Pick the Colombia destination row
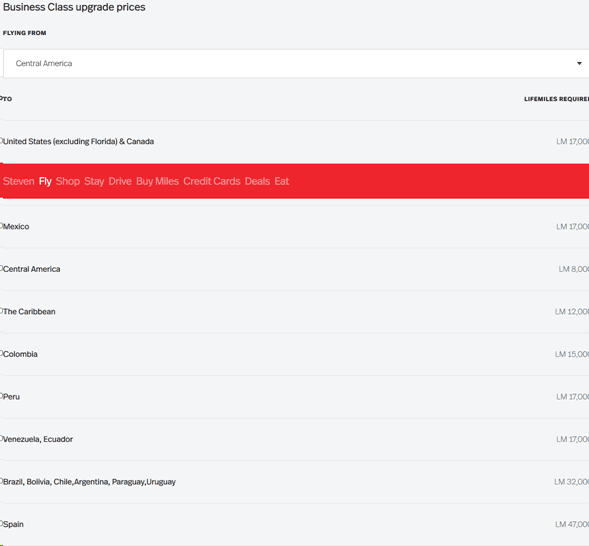 point(294,354)
